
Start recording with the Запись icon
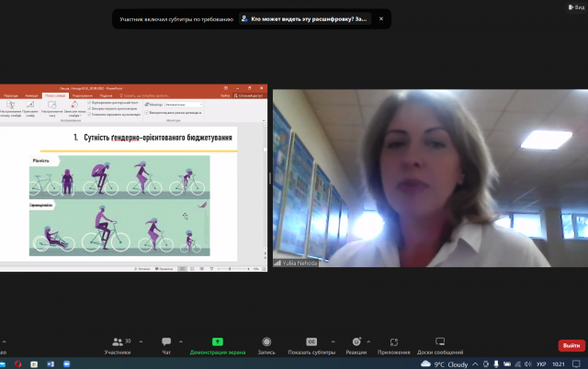[266, 343]
